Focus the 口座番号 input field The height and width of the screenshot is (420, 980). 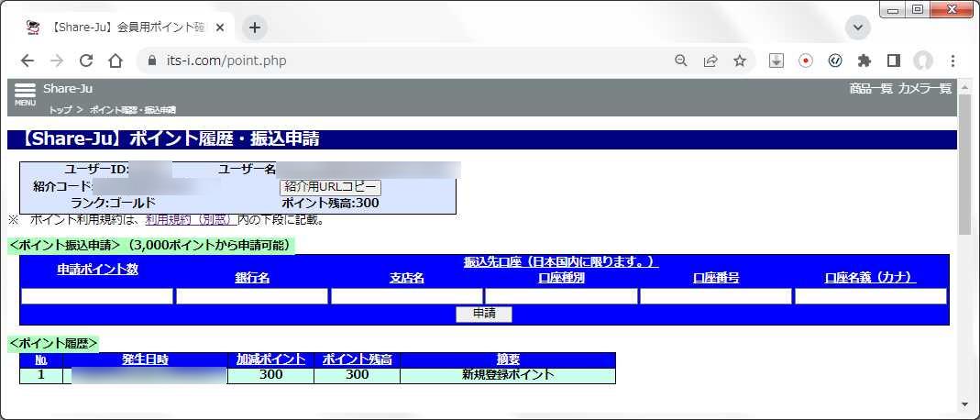coord(716,296)
